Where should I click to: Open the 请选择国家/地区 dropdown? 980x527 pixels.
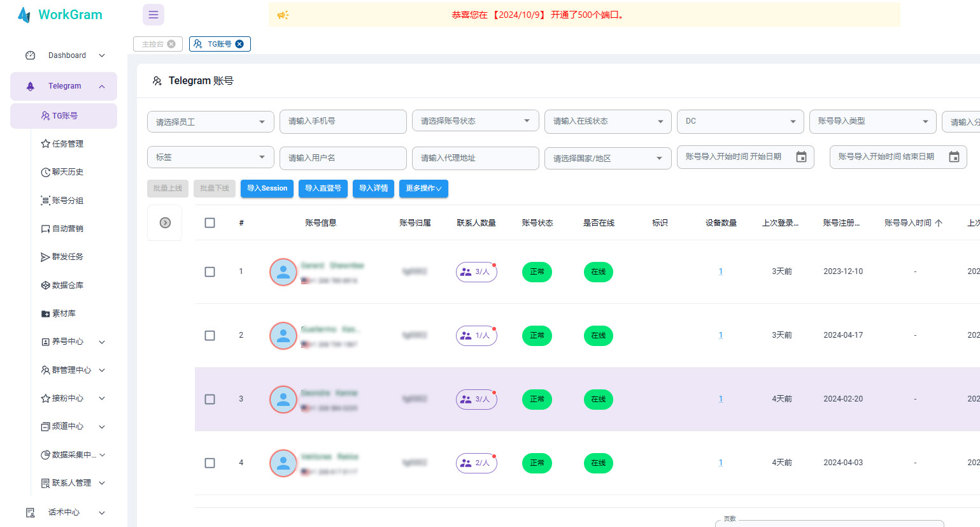tap(608, 158)
